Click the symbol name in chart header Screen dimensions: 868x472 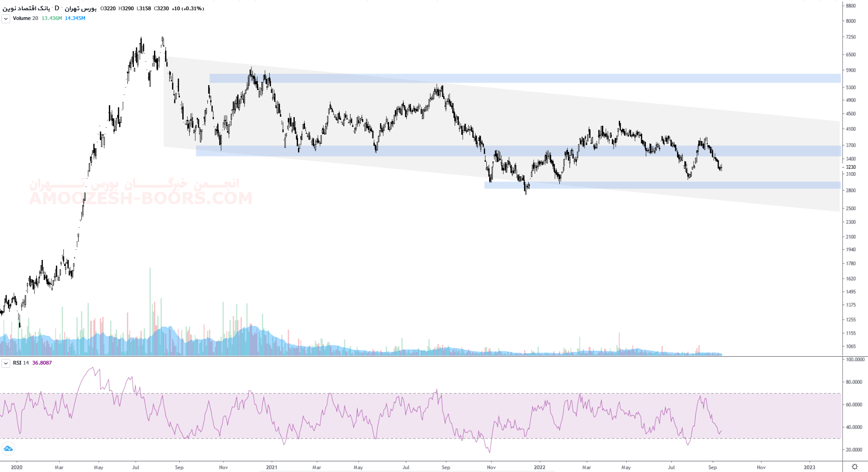pos(27,8)
